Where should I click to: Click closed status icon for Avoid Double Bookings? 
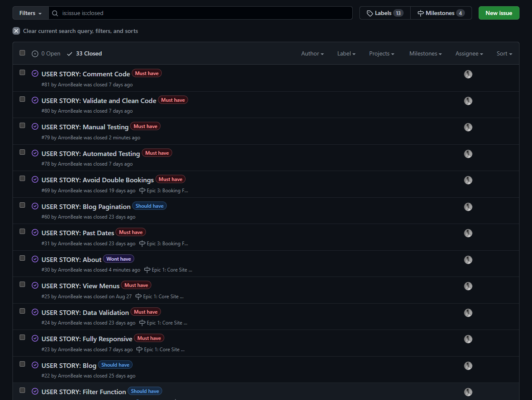(x=35, y=180)
